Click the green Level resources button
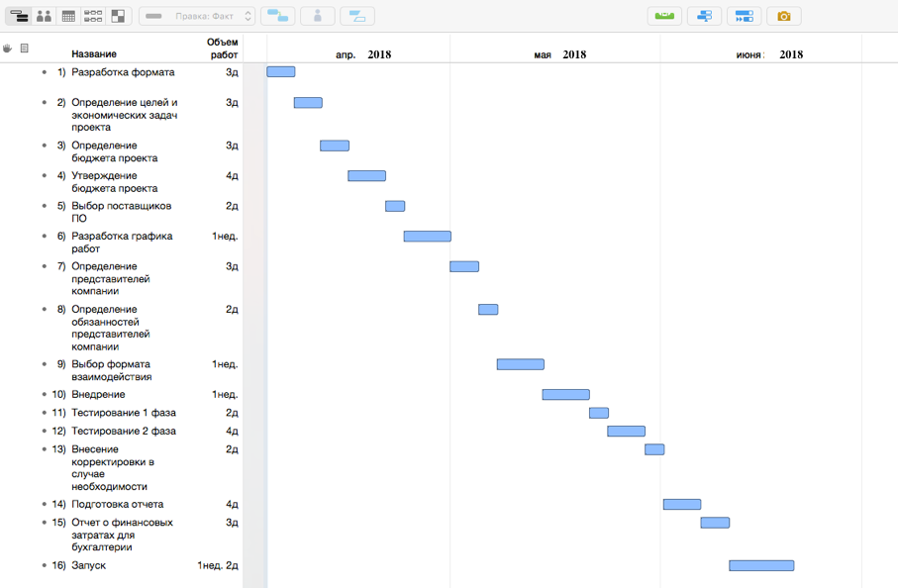The image size is (898, 588). point(664,16)
